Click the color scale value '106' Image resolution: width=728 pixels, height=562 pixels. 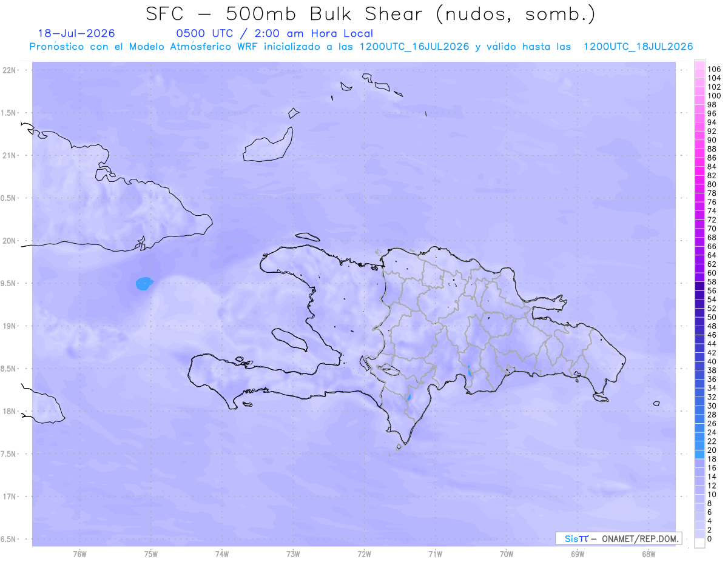pos(714,70)
